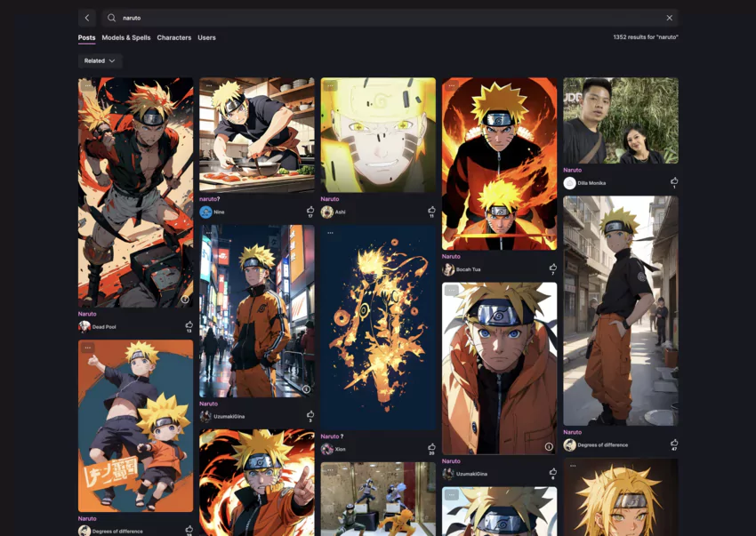Click the back arrow beside the search bar
Viewport: 756px width, 536px height.
86,17
